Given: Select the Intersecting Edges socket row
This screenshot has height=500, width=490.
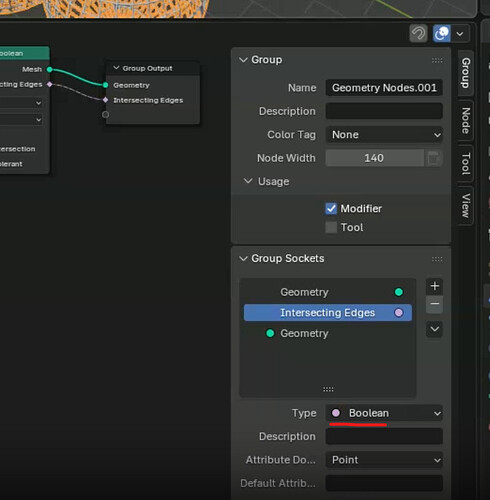Looking at the screenshot, I should 328,313.
